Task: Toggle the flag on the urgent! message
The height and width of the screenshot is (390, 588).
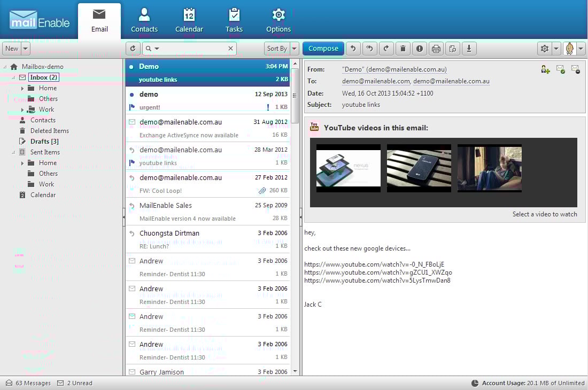Action: click(131, 107)
